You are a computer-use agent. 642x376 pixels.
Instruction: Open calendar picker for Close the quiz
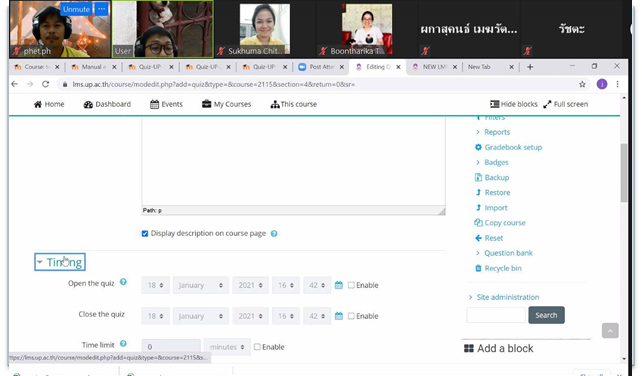(x=339, y=316)
